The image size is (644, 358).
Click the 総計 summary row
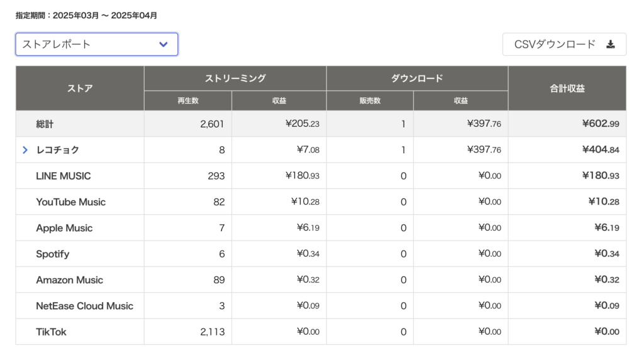point(321,124)
